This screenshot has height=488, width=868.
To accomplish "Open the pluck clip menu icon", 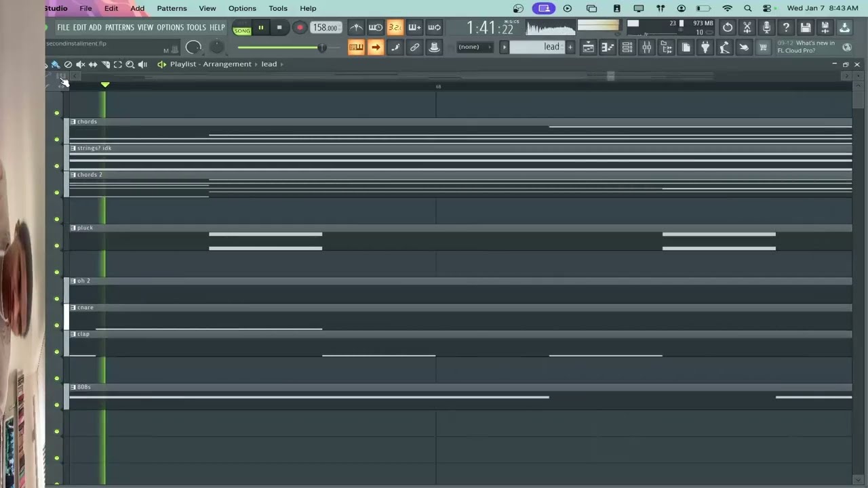I will [x=73, y=228].
